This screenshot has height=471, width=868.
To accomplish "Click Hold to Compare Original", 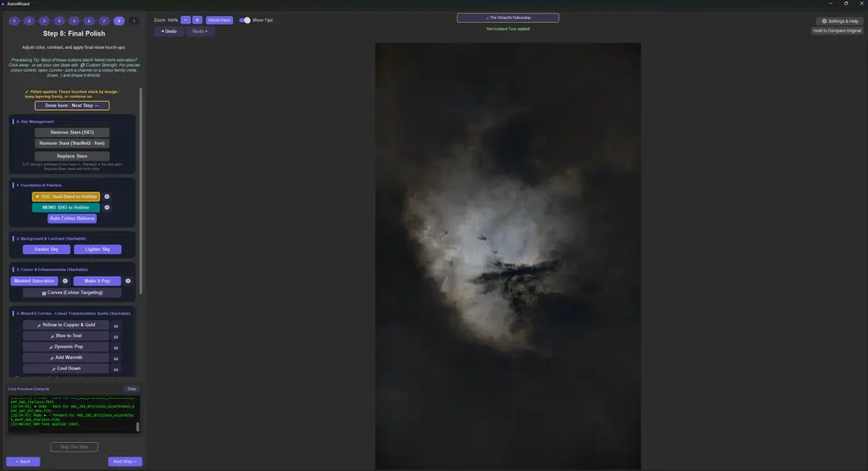I will click(x=837, y=31).
